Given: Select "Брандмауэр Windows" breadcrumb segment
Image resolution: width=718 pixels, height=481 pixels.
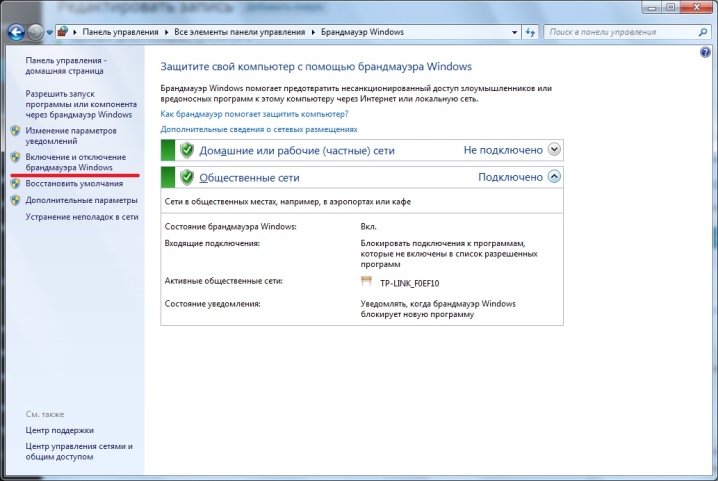Looking at the screenshot, I should click(x=362, y=32).
